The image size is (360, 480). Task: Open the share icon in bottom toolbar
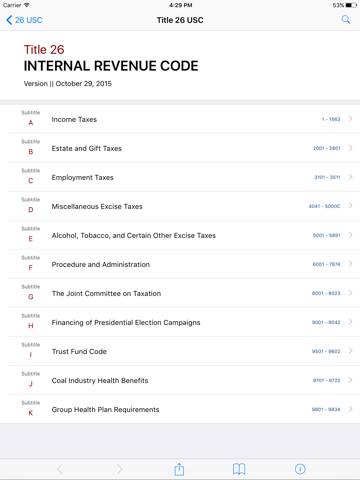(179, 469)
